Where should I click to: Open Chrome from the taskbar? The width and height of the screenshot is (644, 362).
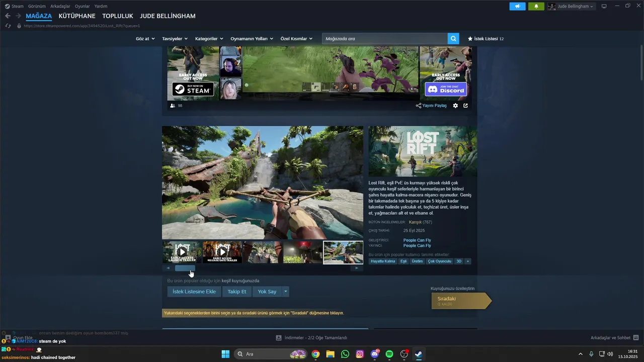(315, 354)
